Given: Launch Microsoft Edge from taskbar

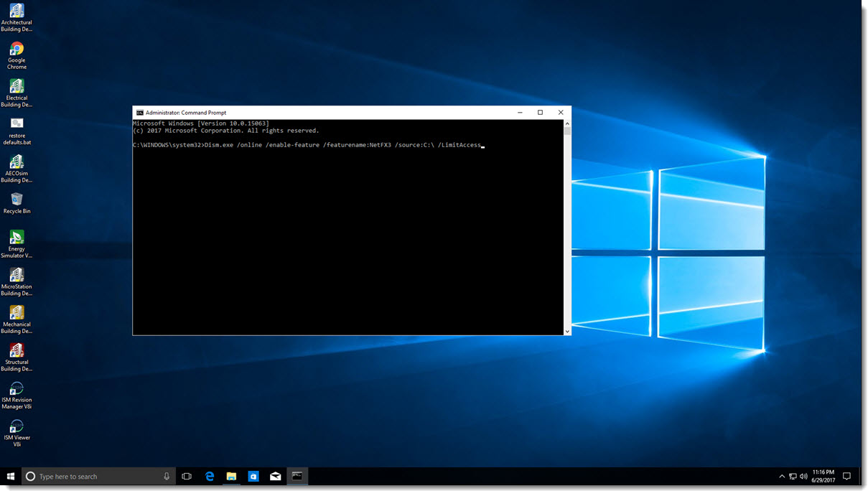Looking at the screenshot, I should pos(210,476).
